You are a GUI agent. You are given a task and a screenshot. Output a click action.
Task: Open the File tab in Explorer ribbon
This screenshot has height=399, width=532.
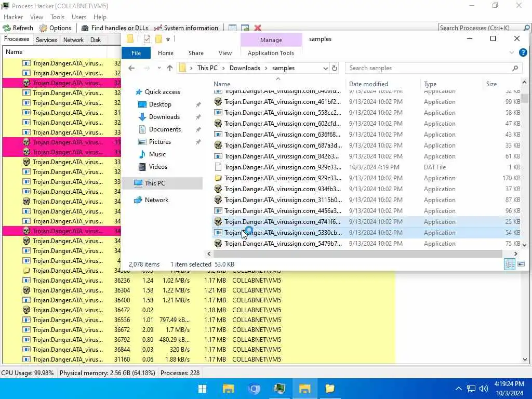(x=136, y=53)
